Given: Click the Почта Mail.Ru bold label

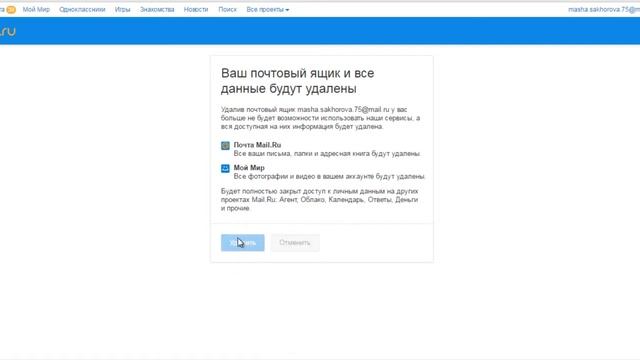Looking at the screenshot, I should click(x=257, y=145).
